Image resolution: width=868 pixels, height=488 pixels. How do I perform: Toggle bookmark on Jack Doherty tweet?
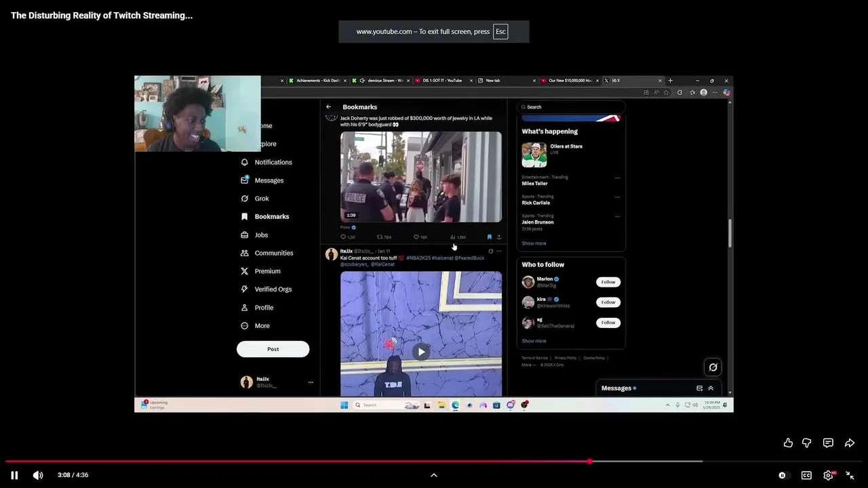click(x=489, y=237)
